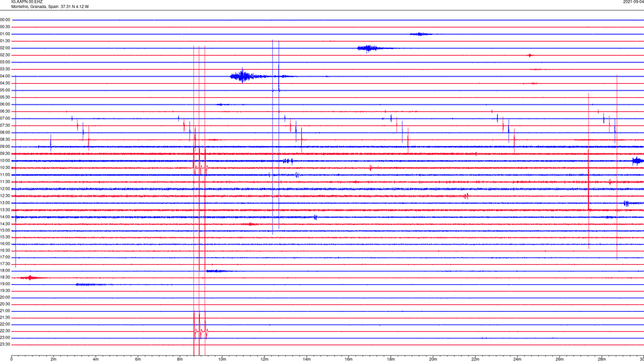Select the 00:30 time label

click(x=5, y=27)
